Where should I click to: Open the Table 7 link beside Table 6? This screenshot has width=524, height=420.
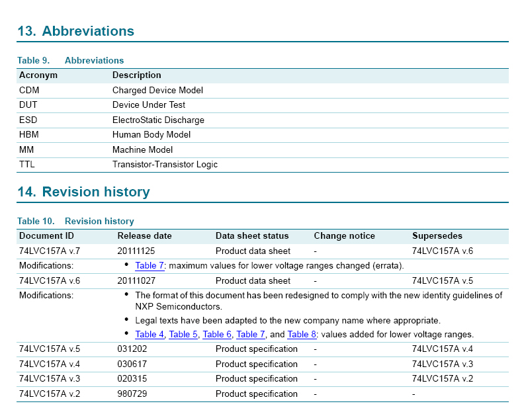point(251,335)
